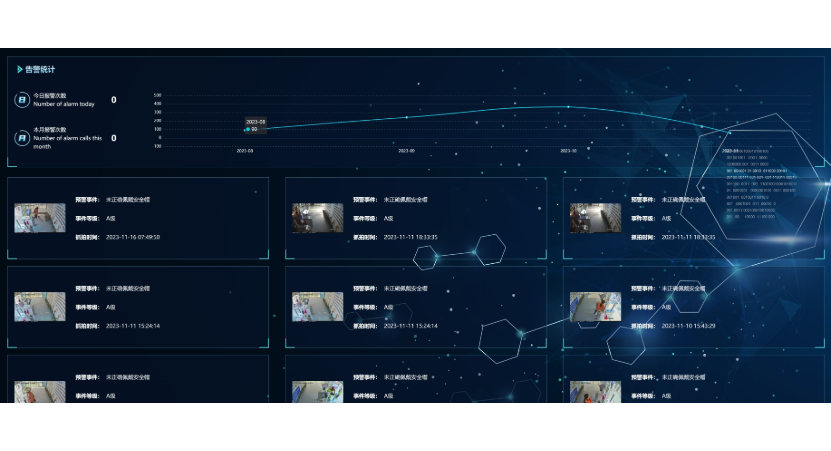Click the level A级 in the 2023-11-10 15:43:29 card
The height and width of the screenshot is (451, 831).
pyautogui.click(x=666, y=307)
